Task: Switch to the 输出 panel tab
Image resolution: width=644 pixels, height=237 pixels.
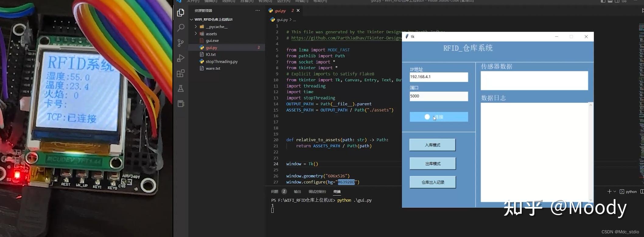Action: [x=297, y=191]
